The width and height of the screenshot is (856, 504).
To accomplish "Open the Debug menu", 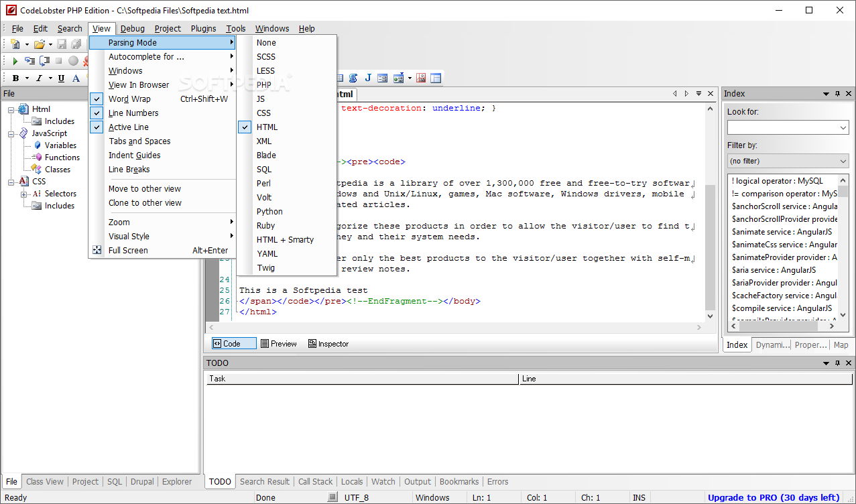I will click(x=133, y=29).
